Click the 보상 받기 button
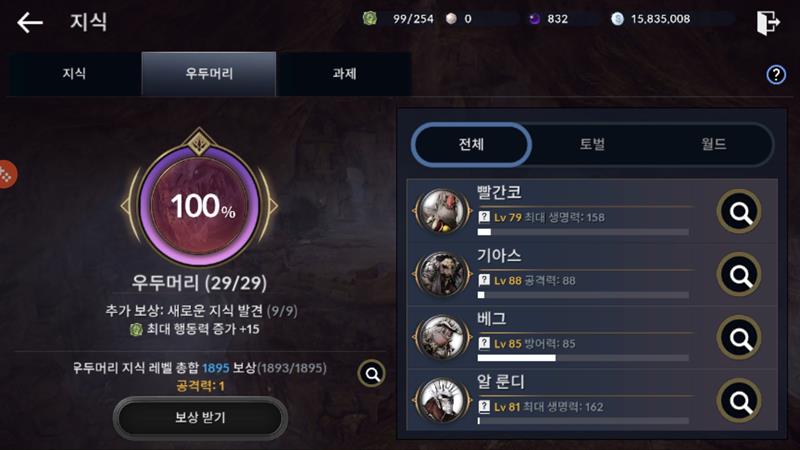This screenshot has height=450, width=800. (x=200, y=418)
